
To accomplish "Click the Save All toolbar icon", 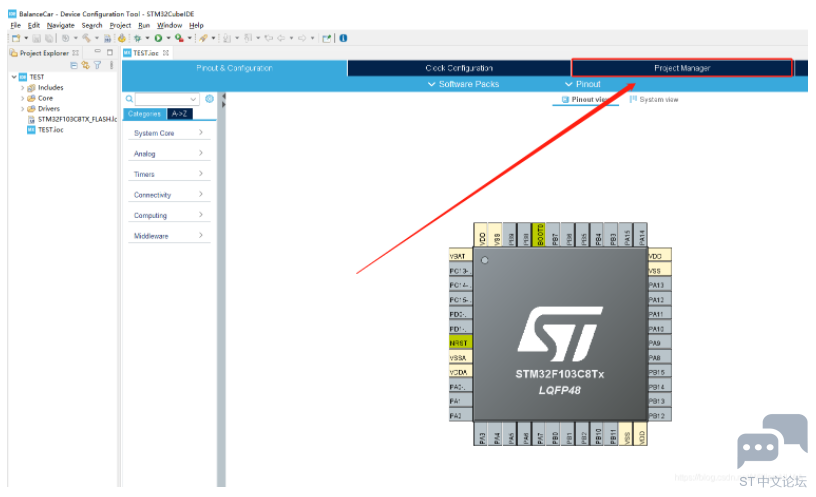I will point(49,38).
